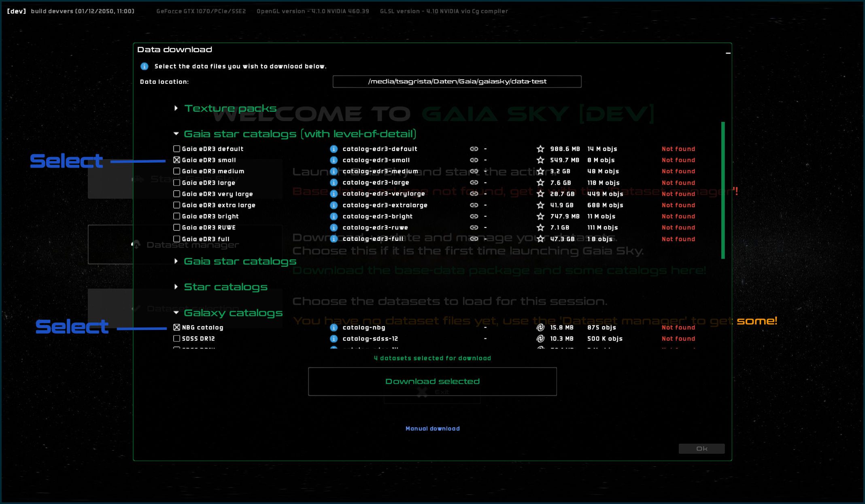
Task: Click Download selected button
Action: tap(432, 381)
